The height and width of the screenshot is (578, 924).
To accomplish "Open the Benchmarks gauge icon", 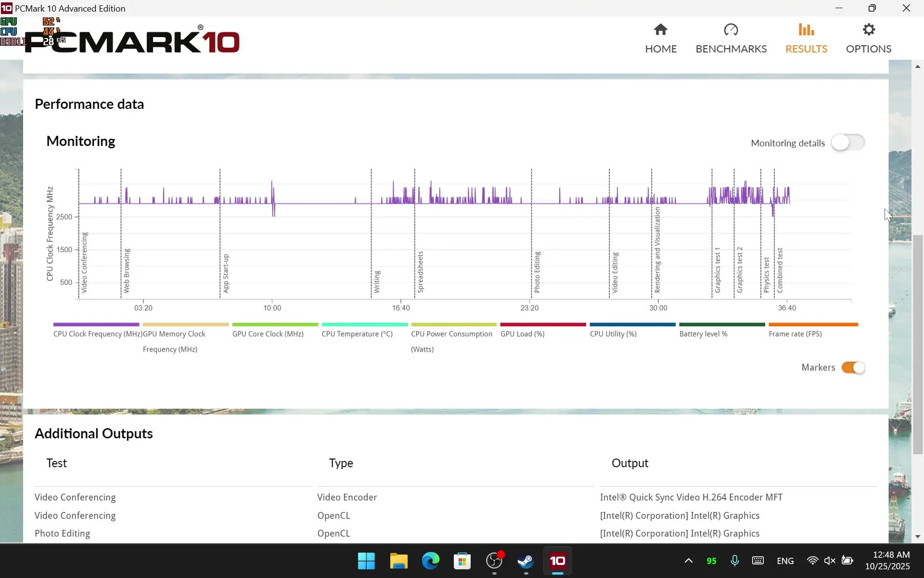I will [x=731, y=30].
